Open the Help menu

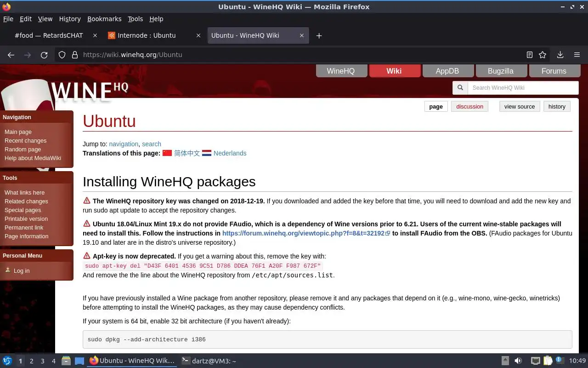coord(156,19)
